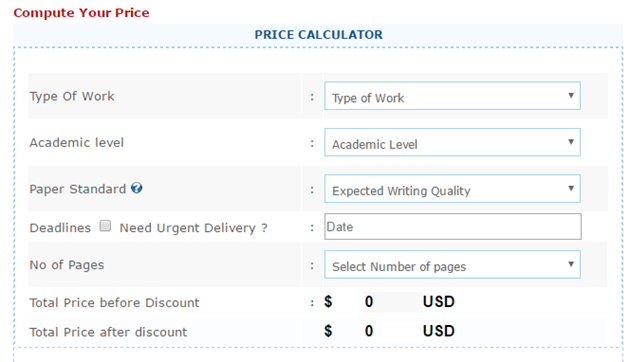The image size is (630, 362).
Task: Click the Need Urgent Delivery label
Action: coord(194,228)
